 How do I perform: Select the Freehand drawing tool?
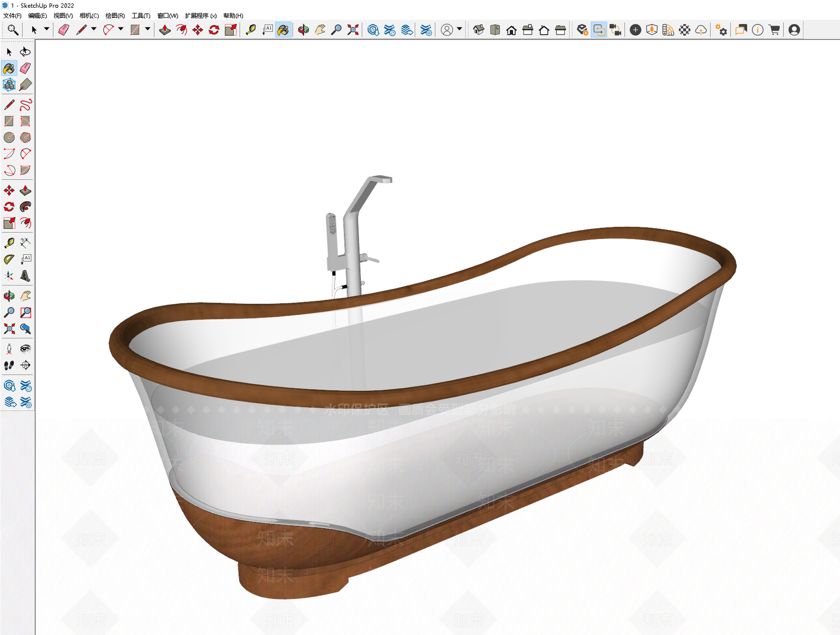(25, 105)
